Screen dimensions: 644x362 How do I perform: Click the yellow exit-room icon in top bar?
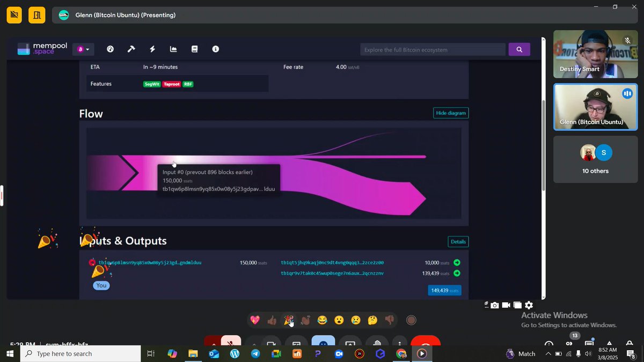(x=36, y=15)
